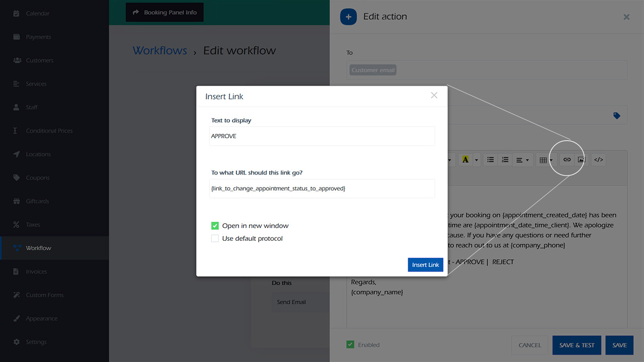This screenshot has width=644, height=362.
Task: Click the insert link toolbar icon
Action: click(567, 160)
